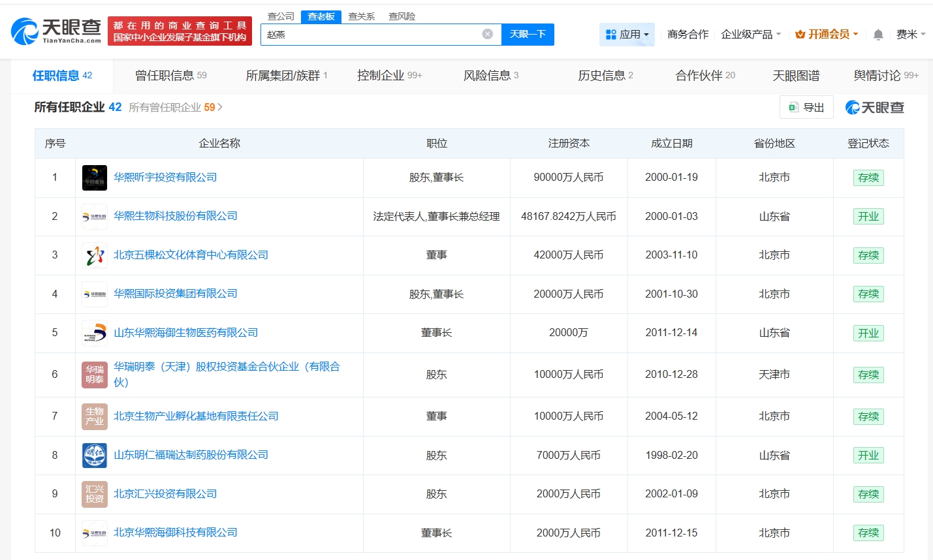Open the 风险信息 tab
The width and height of the screenshot is (933, 560).
pos(490,76)
